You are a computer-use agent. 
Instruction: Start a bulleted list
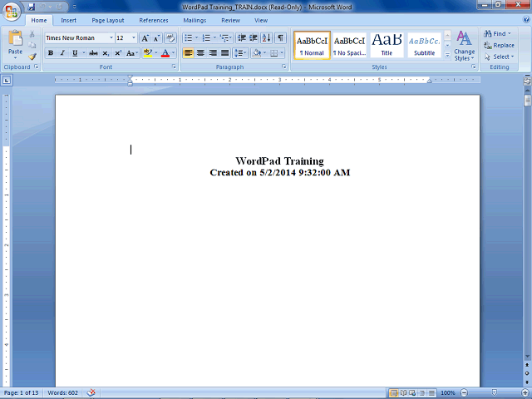click(189, 38)
